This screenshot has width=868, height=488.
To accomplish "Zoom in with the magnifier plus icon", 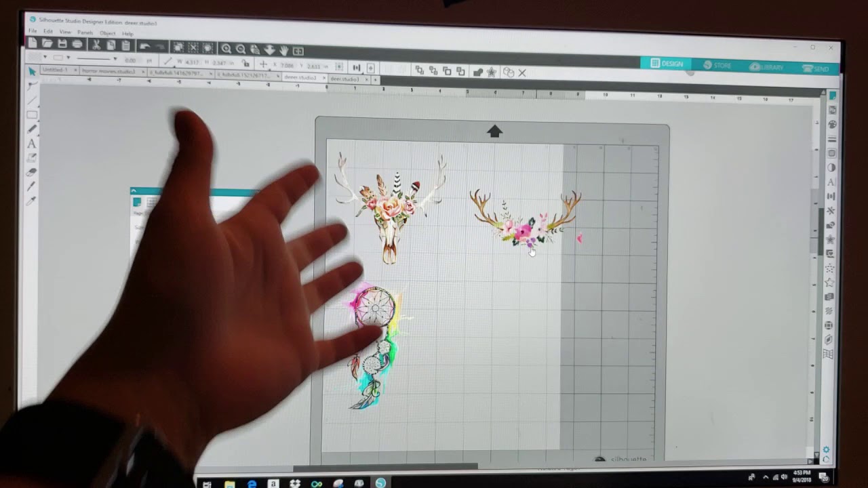I will tap(226, 49).
